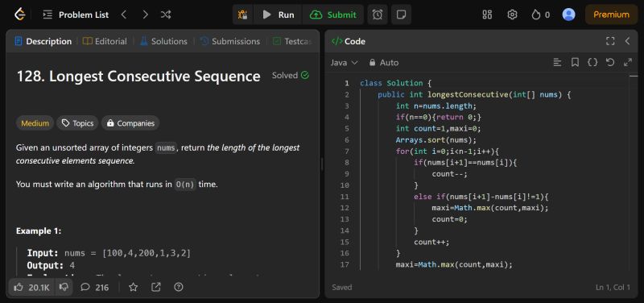
Task: Open the 216 comments
Action: [95, 288]
